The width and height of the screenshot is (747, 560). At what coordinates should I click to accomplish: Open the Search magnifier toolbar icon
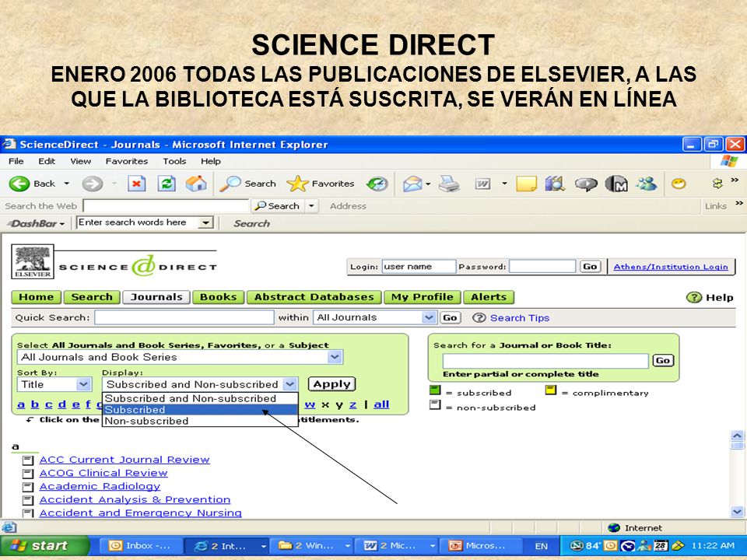click(230, 184)
